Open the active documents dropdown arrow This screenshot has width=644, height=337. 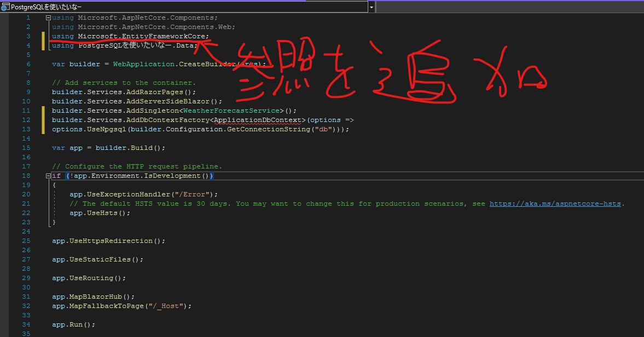coord(372,6)
